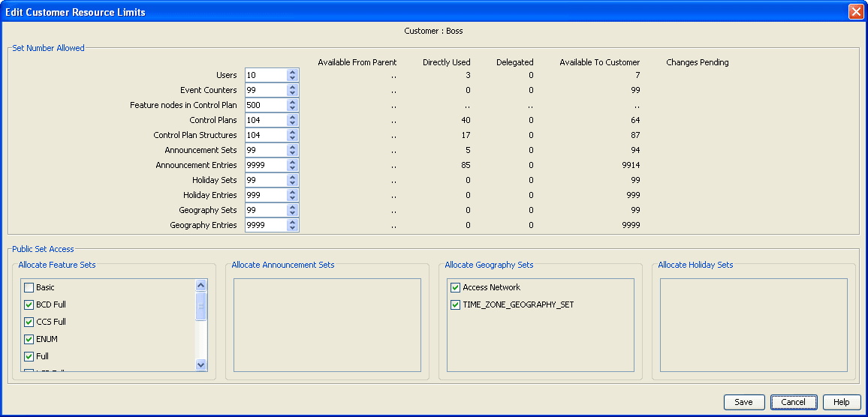
Task: Click the Feature Sets scrollbar thumb
Action: coord(201,306)
